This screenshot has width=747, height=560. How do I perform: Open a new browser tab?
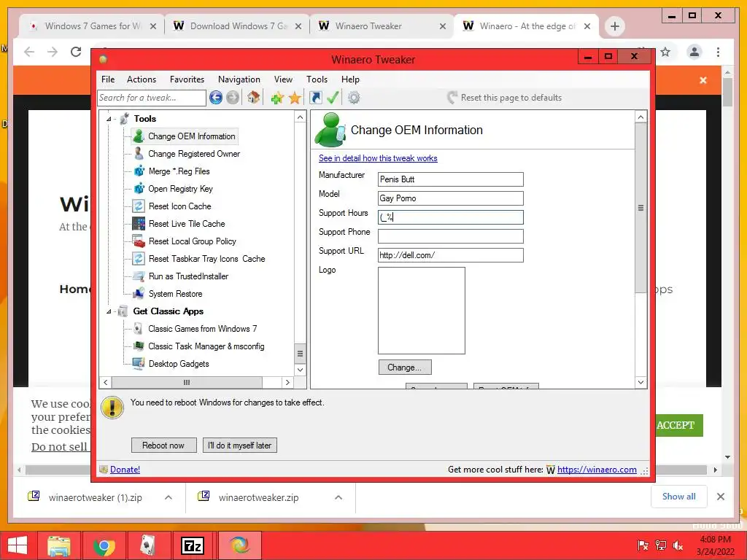(x=614, y=26)
